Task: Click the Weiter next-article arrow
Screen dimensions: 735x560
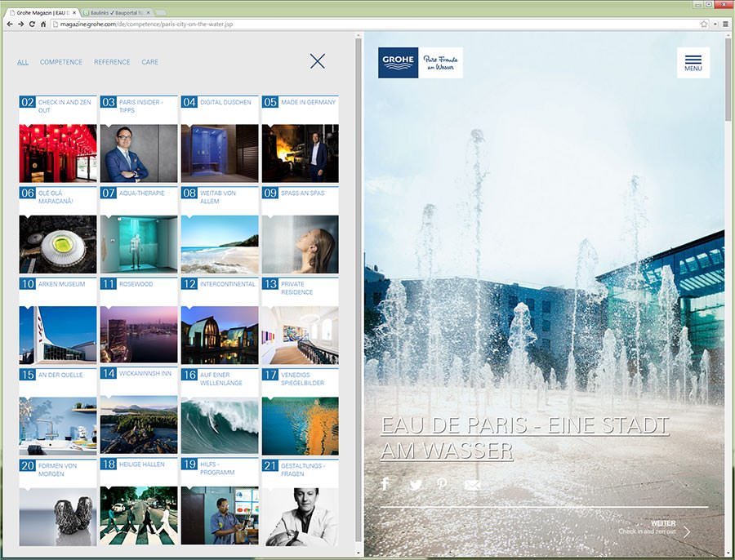Action: pyautogui.click(x=687, y=532)
